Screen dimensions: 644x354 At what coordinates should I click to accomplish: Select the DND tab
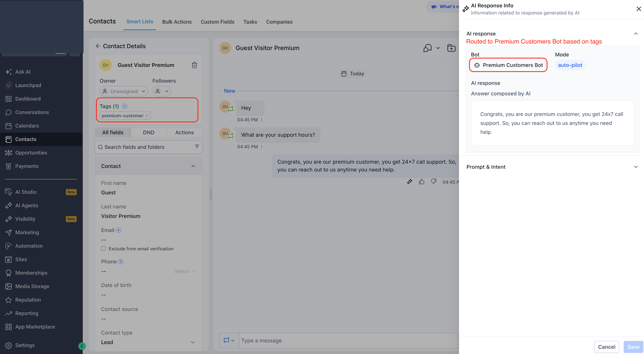coord(148,132)
